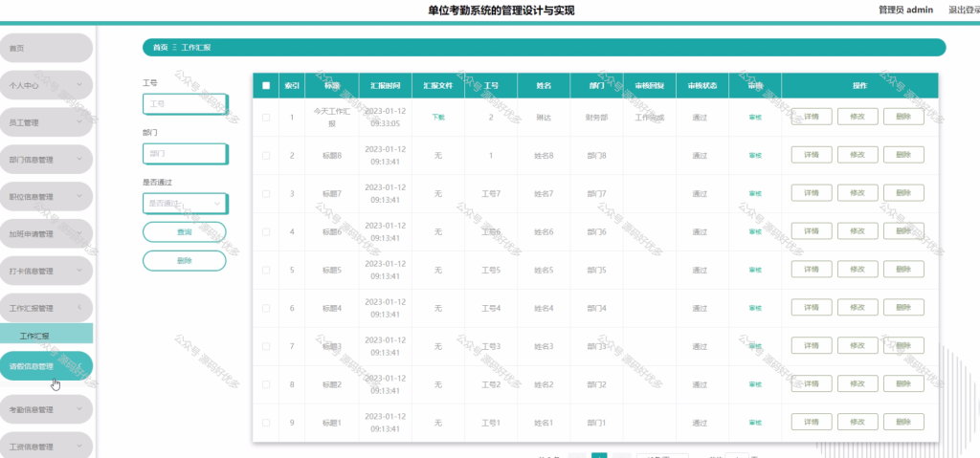Viewport: 980px width, 458px height.
Task: Select the 工作汇报 submenu item
Action: (46, 336)
